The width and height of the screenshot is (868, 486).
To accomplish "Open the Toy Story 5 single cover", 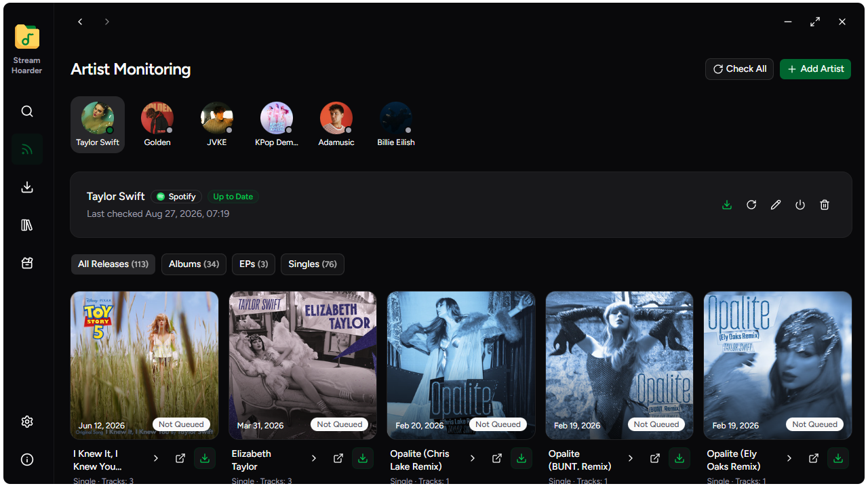I will 144,365.
